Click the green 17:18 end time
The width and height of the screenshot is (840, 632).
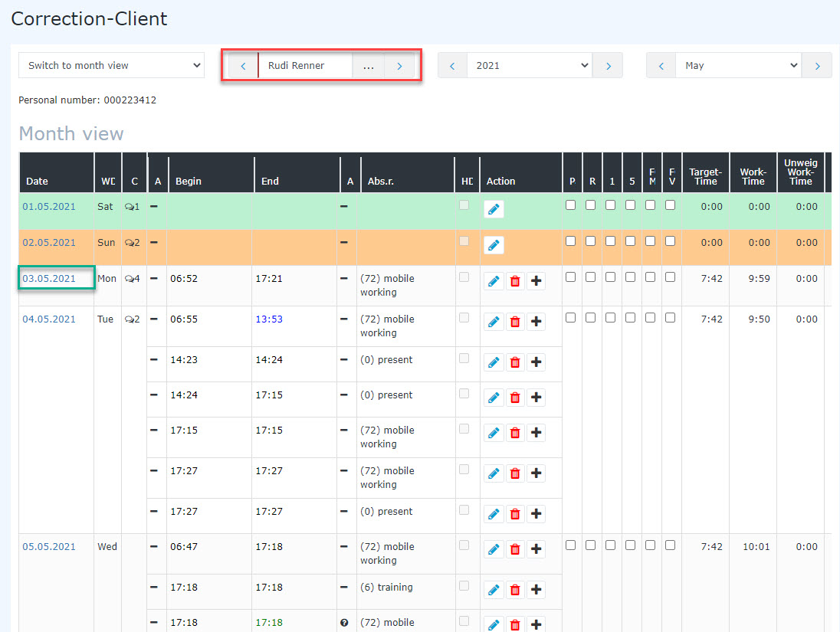coord(269,622)
